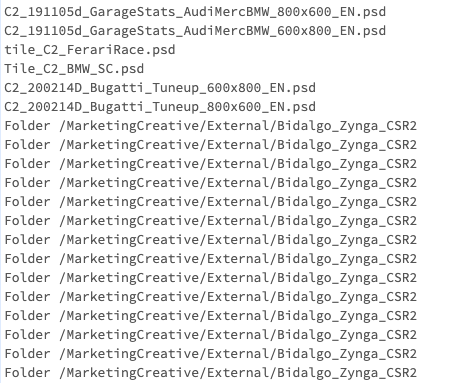This screenshot has width=467, height=383.
Task: Click the tile_C2_FerariRace.psd file name
Action: 90,50
